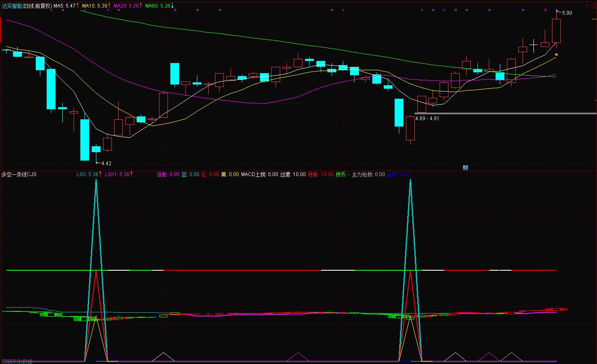Screen dimensions: 597x364
Task: Click the 止跌: 0.00 readout
Action: (398, 174)
